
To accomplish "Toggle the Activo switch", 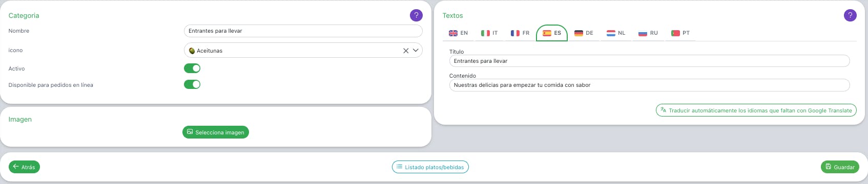I will click(x=192, y=68).
